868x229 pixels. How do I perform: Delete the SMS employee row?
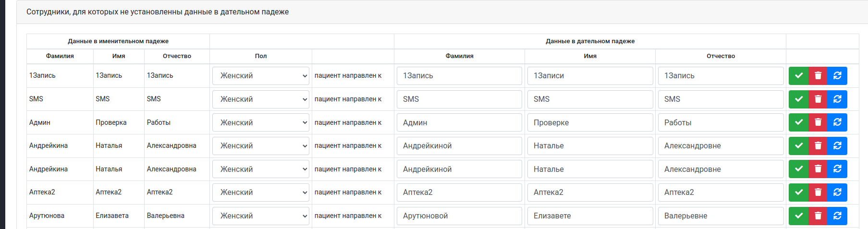tap(818, 99)
